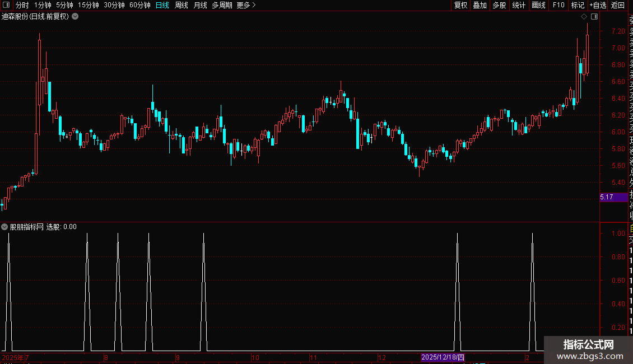Click the 统计 statistics button
633x364 pixels.
tap(519, 5)
